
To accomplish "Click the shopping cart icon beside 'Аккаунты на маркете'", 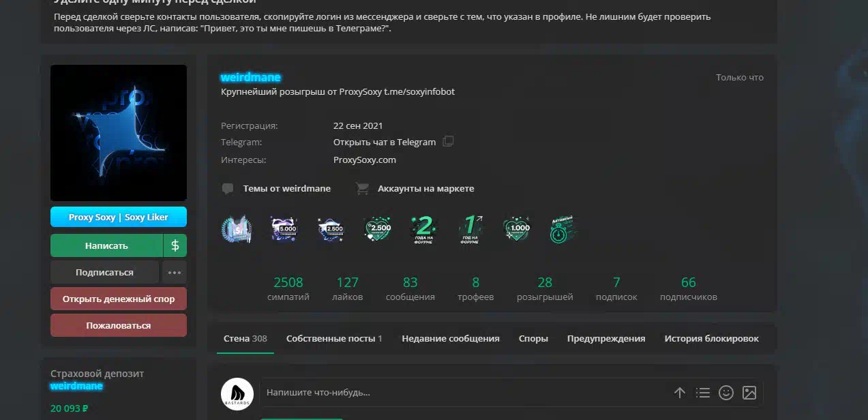I will pyautogui.click(x=363, y=189).
